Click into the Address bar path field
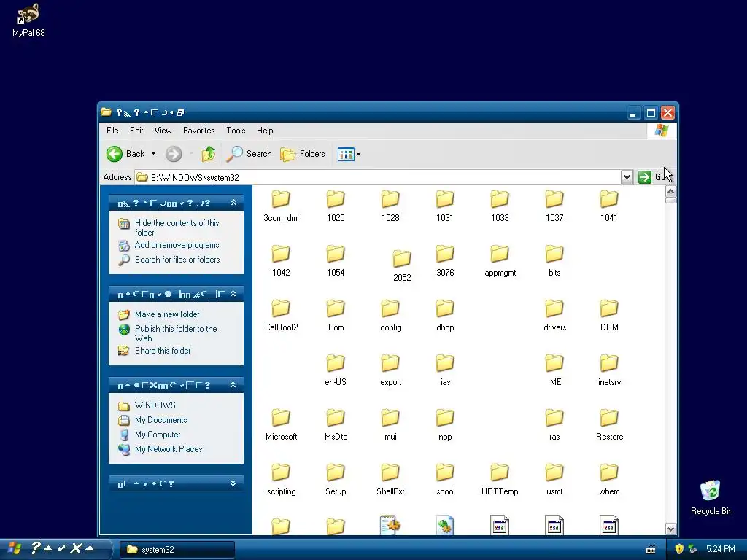 [x=379, y=177]
